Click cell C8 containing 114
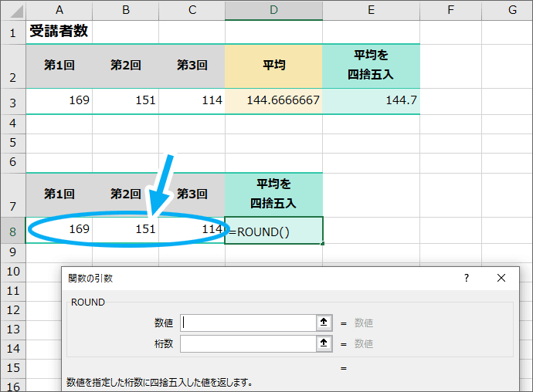The width and height of the screenshot is (533, 392). click(192, 230)
